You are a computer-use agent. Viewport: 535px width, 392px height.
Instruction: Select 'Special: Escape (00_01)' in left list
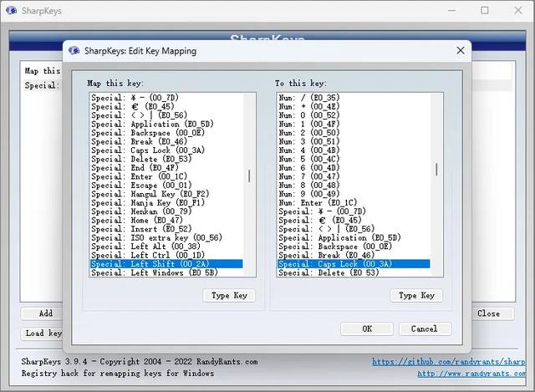point(166,186)
